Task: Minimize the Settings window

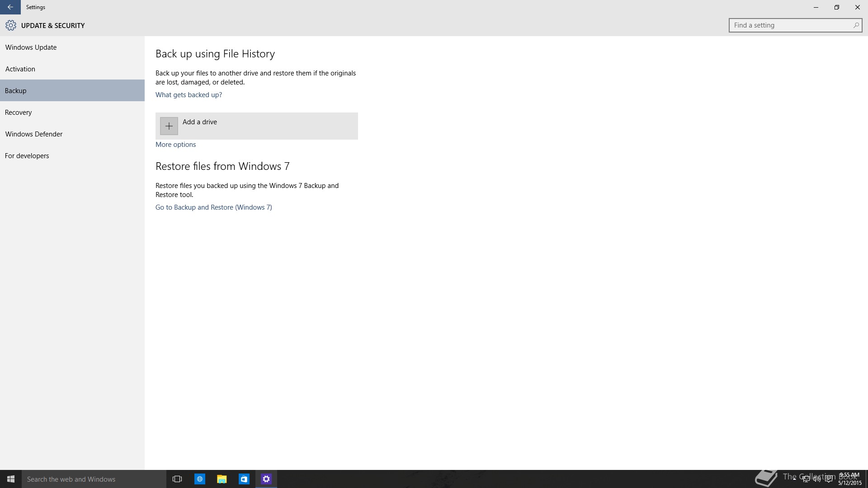Action: point(816,7)
